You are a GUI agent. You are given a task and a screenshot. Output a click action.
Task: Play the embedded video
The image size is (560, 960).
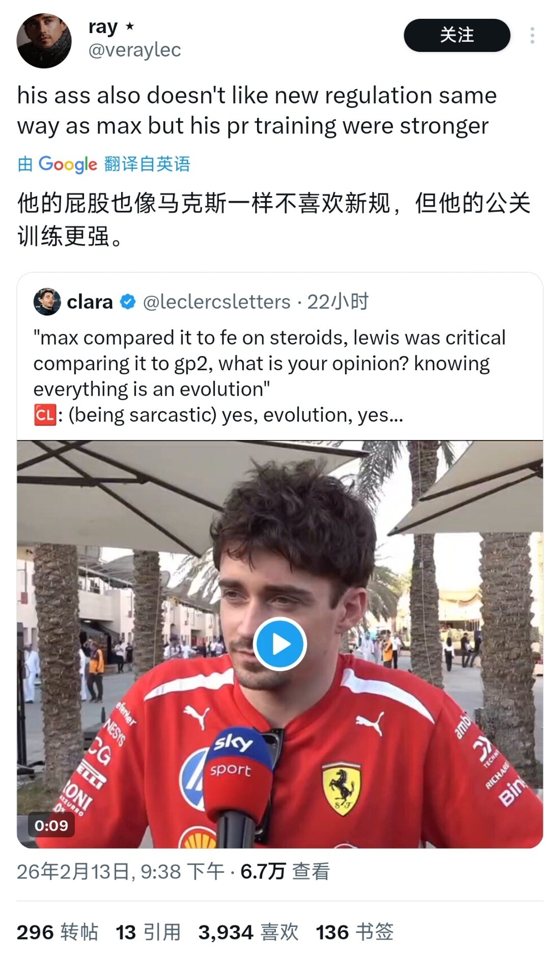(x=279, y=644)
